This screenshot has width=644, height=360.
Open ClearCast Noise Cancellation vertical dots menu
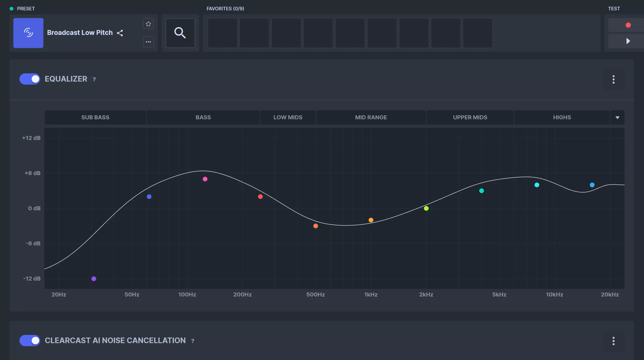(x=614, y=341)
